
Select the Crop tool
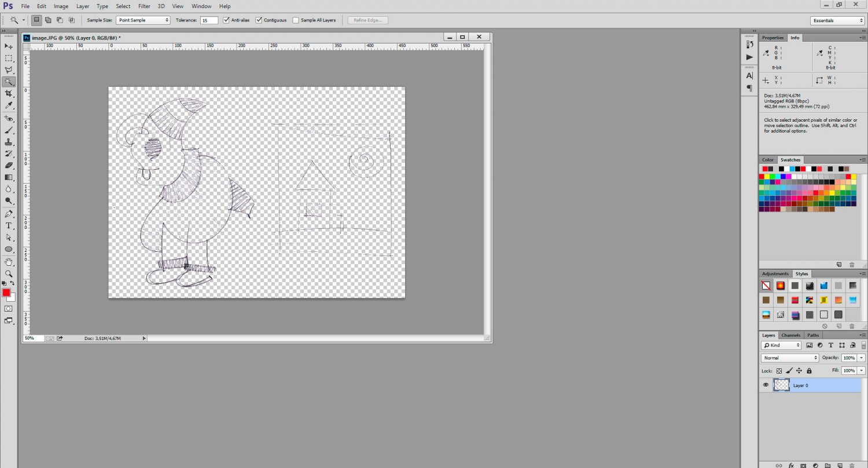[x=9, y=94]
